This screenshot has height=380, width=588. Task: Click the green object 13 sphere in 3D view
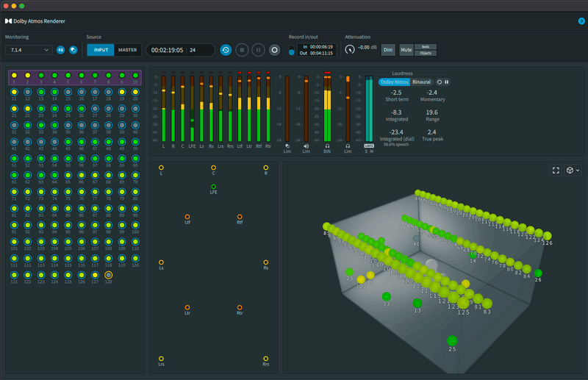[417, 303]
